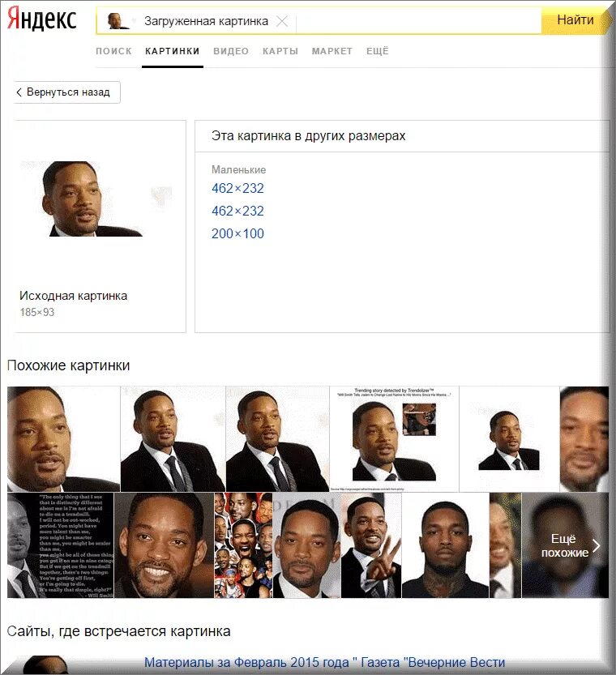Viewport: 616px width, 675px height.
Task: Open the small arrow beside search thumbnail
Action: tap(134, 21)
